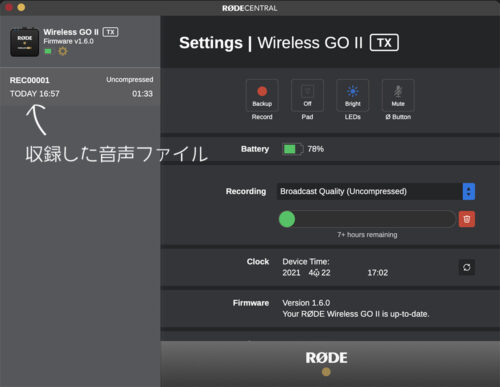This screenshot has height=387, width=500.
Task: Click the sidebar green battery status icon
Action: [x=48, y=51]
